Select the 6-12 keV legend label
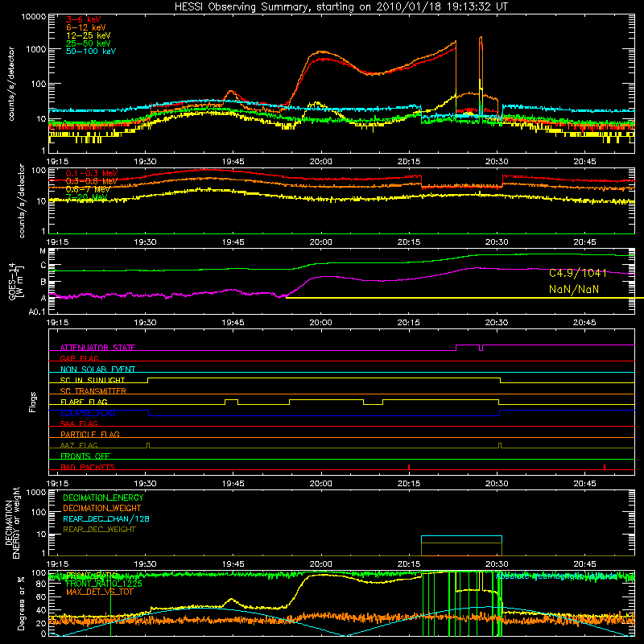The height and width of the screenshot is (644, 644). tap(86, 27)
